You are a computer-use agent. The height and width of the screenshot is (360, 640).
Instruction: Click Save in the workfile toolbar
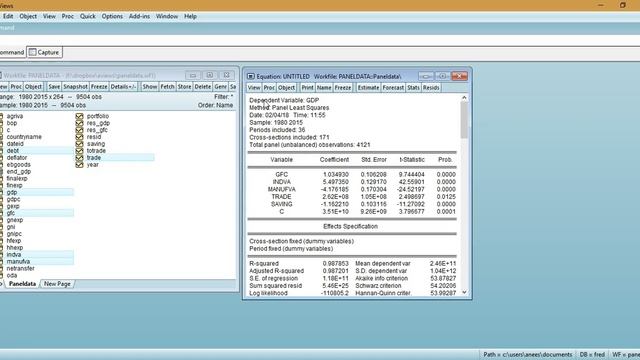(x=54, y=87)
